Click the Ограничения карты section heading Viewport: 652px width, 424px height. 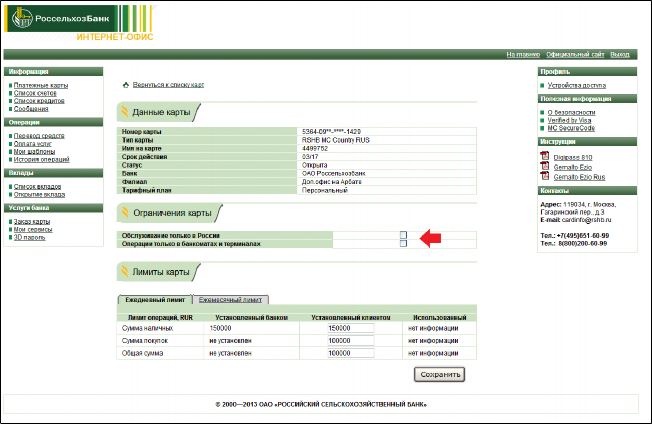tap(172, 213)
